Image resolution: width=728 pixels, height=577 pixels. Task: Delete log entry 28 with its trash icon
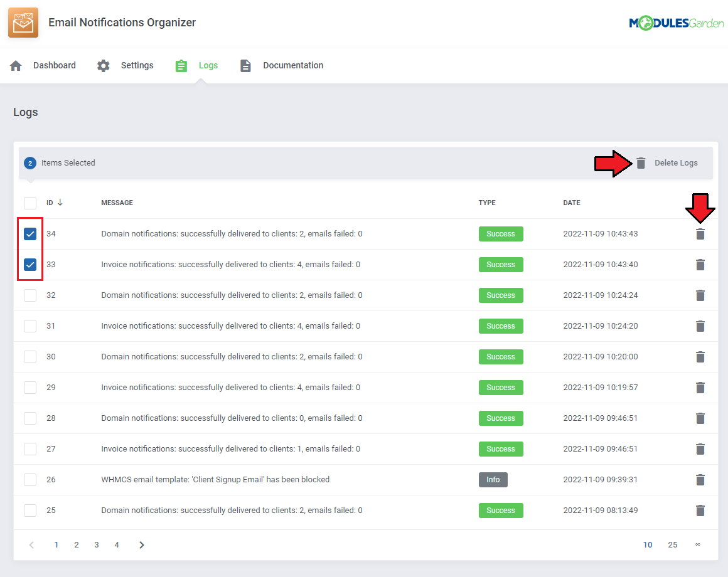coord(700,418)
